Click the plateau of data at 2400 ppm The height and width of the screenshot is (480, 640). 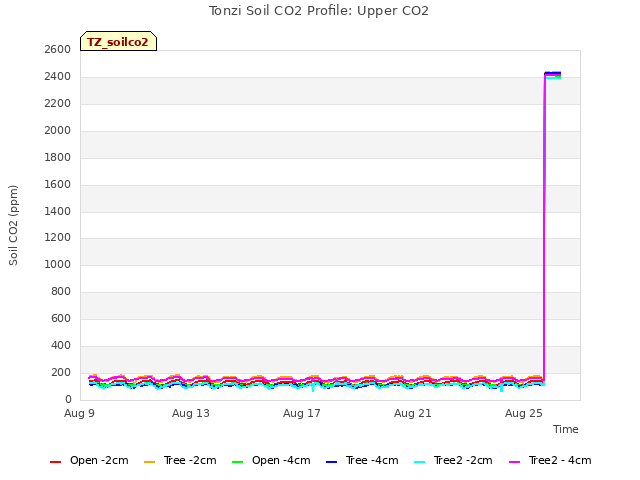553,75
